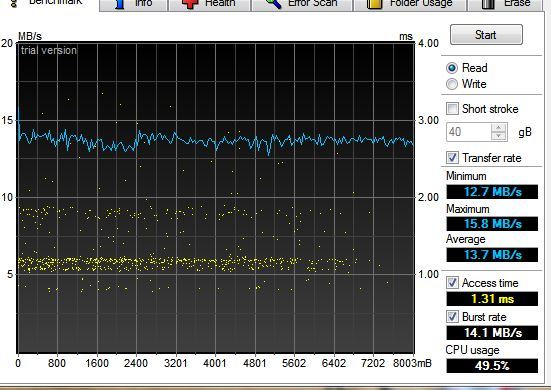Screen dimensions: 551x390
Task: Switch to the Folder Usage tab
Action: coord(410,4)
